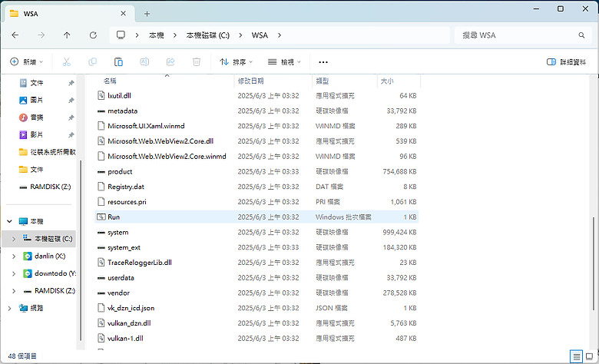This screenshot has width=599, height=364.
Task: Add a new tab
Action: coord(147,14)
